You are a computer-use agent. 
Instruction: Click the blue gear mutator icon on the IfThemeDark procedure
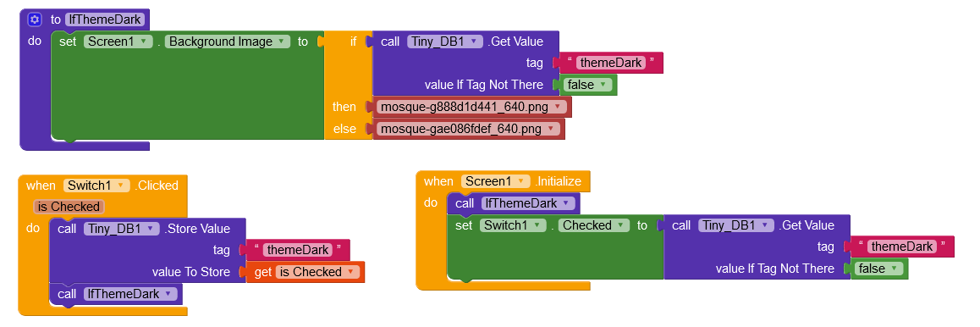35,19
